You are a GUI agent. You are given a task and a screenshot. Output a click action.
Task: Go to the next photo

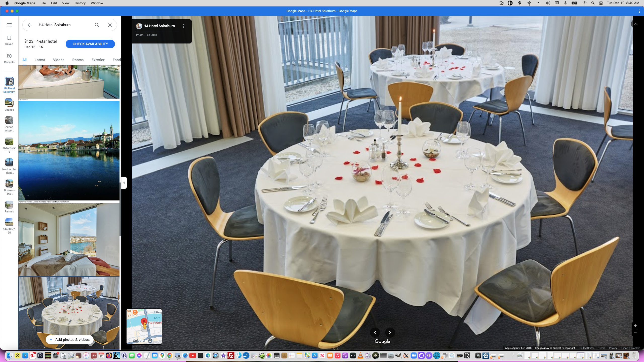point(390,333)
